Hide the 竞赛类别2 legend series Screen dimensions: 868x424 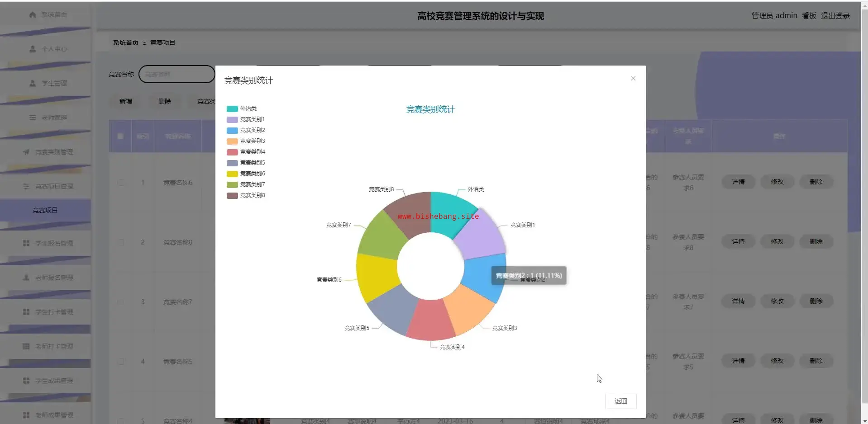pyautogui.click(x=246, y=130)
